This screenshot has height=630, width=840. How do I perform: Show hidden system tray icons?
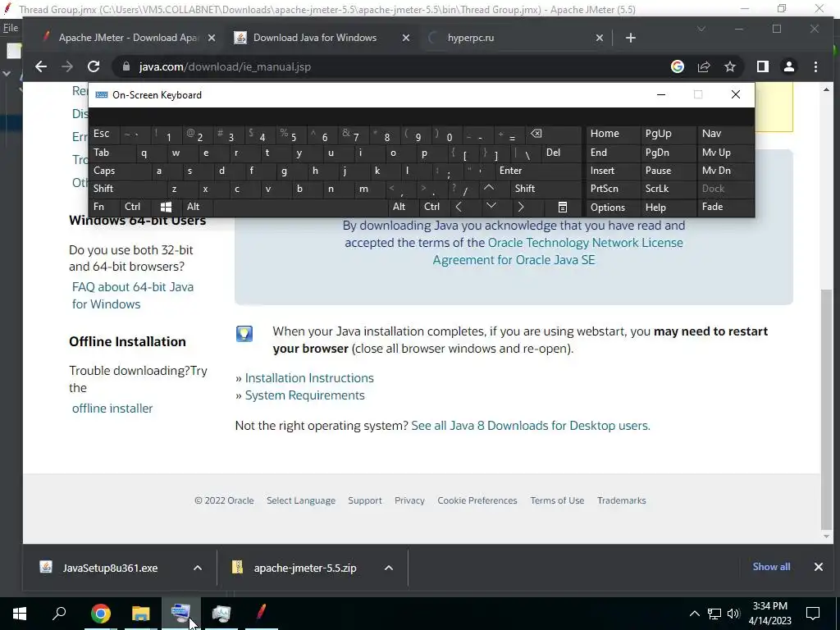tap(694, 614)
